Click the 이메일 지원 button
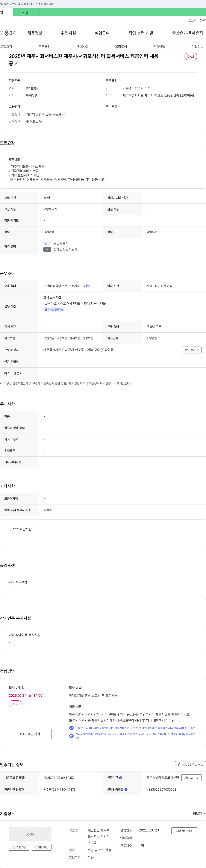Image resolution: width=206 pixels, height=868 pixels. (30, 734)
